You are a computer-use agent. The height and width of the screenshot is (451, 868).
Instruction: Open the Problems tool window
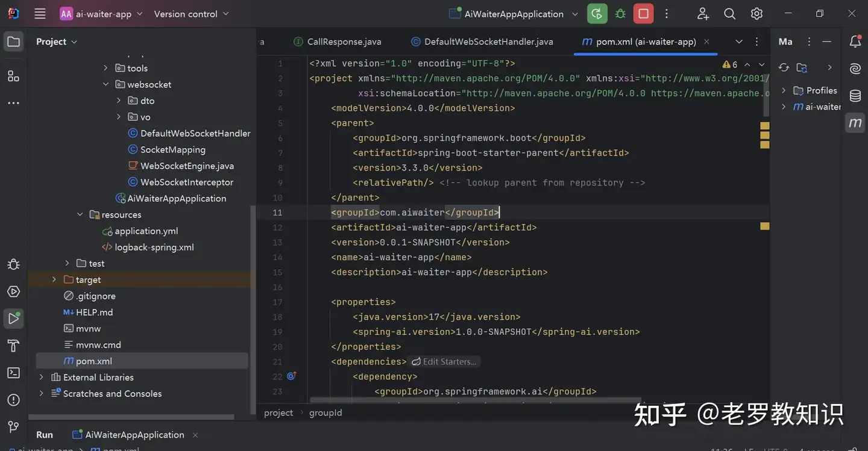[x=13, y=400]
